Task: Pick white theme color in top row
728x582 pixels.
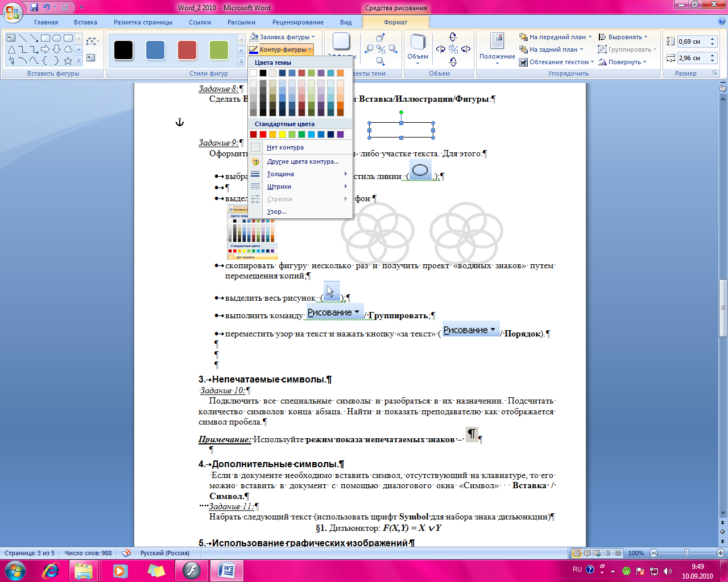Action: [x=254, y=73]
